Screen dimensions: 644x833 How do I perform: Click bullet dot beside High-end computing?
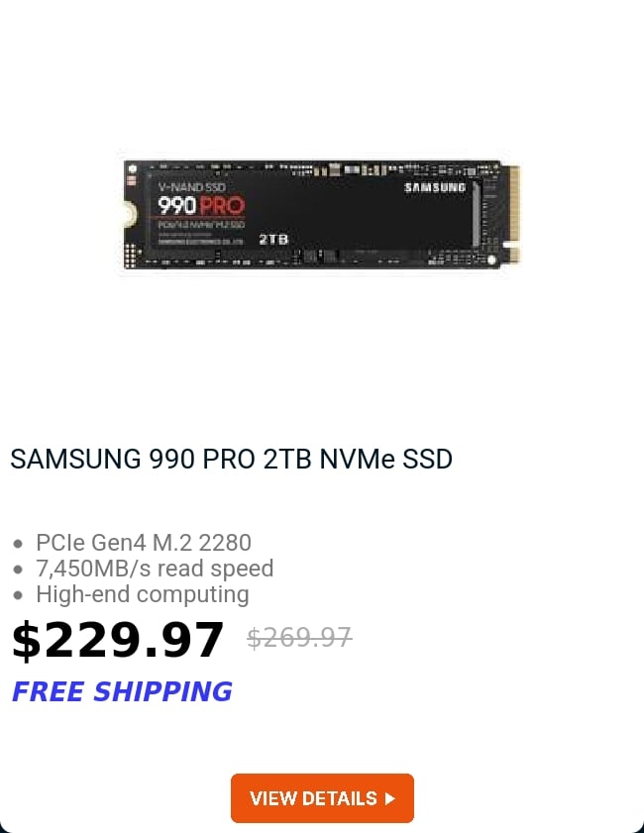[x=18, y=595]
